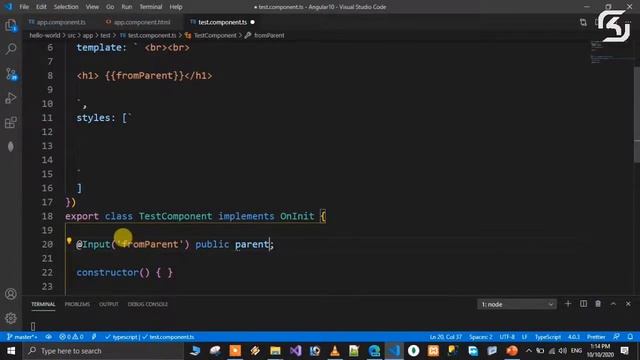The height and width of the screenshot is (360, 640).
Task: Click the master branch indicator in status bar
Action: (x=22, y=337)
